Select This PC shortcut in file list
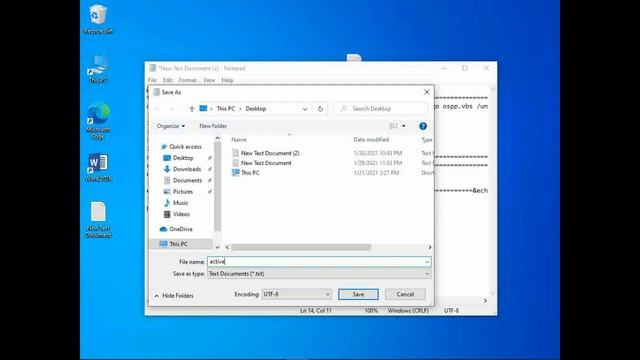 pos(246,173)
